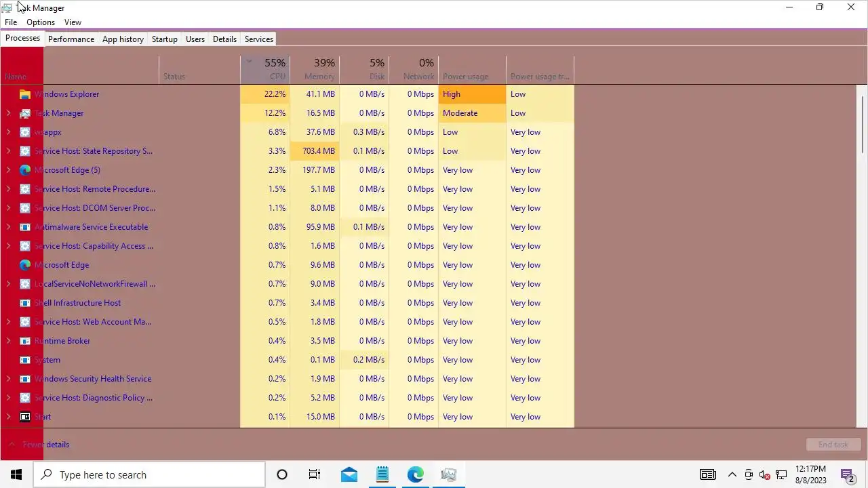The image size is (868, 488).
Task: Expand Service Host: Remote Procedure group
Action: (8, 189)
